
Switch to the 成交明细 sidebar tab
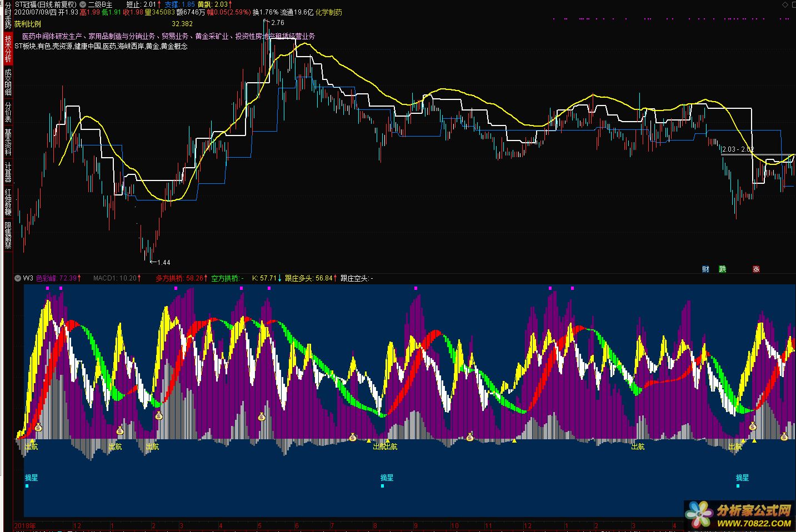[x=8, y=82]
